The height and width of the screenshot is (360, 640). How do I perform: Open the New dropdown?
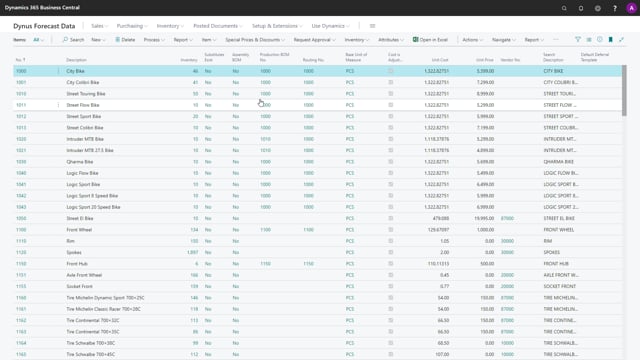tap(98, 40)
